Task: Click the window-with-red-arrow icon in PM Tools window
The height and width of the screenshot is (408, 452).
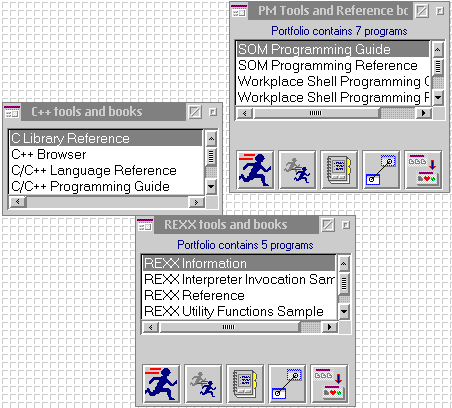Action: coord(423,170)
